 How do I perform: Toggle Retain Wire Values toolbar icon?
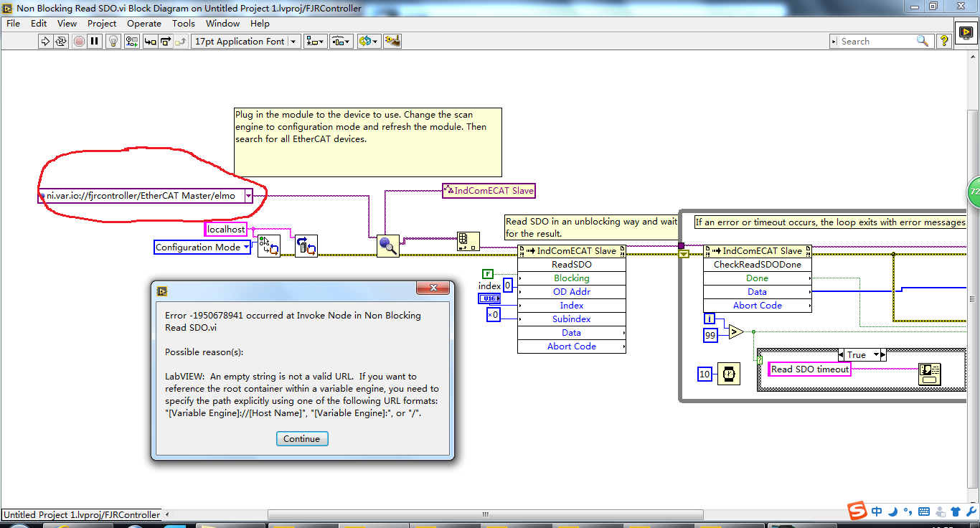[131, 42]
